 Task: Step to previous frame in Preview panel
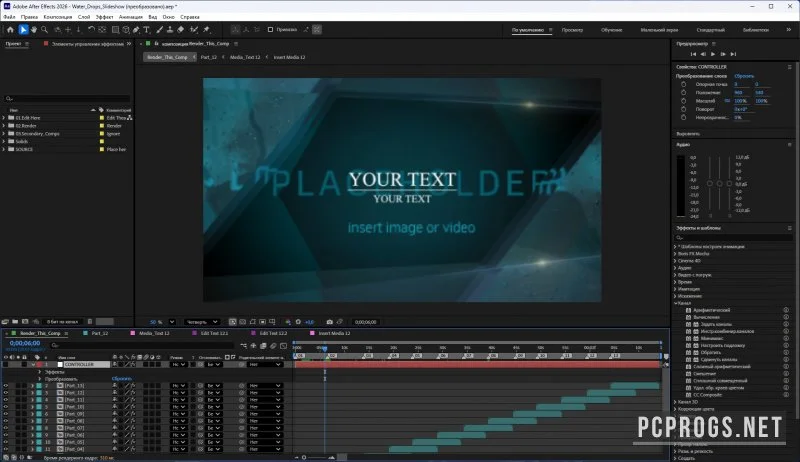pos(703,54)
